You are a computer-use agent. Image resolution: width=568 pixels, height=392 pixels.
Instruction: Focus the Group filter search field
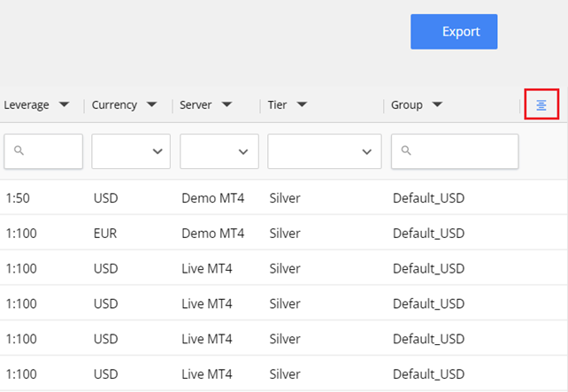(464, 151)
